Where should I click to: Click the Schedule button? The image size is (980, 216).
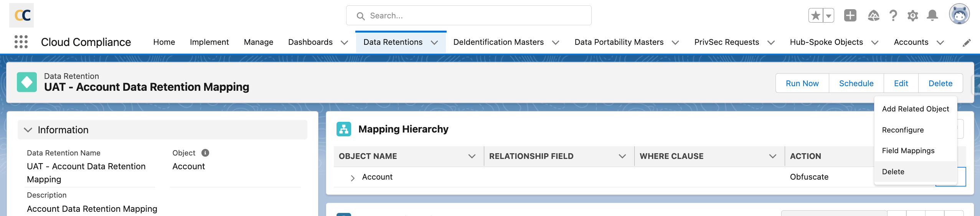click(x=856, y=83)
